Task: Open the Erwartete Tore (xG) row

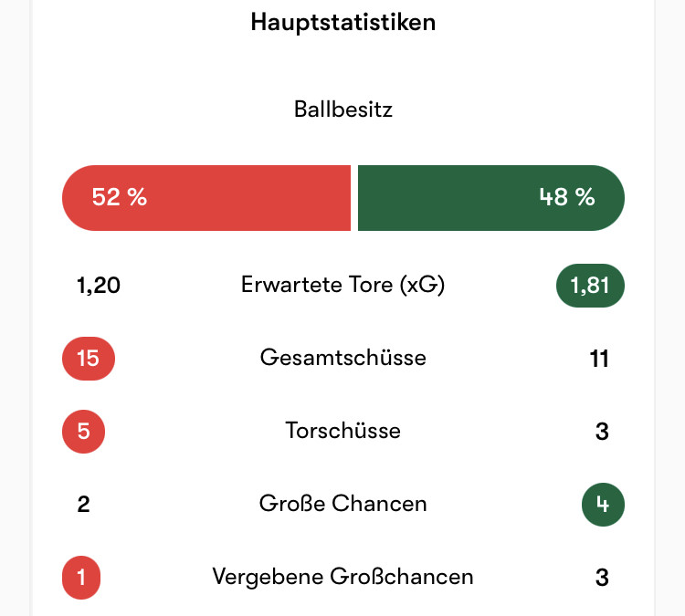Action: point(342,286)
